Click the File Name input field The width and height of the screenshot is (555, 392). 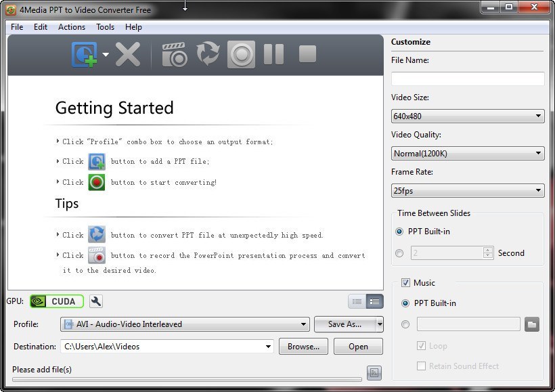coord(468,78)
